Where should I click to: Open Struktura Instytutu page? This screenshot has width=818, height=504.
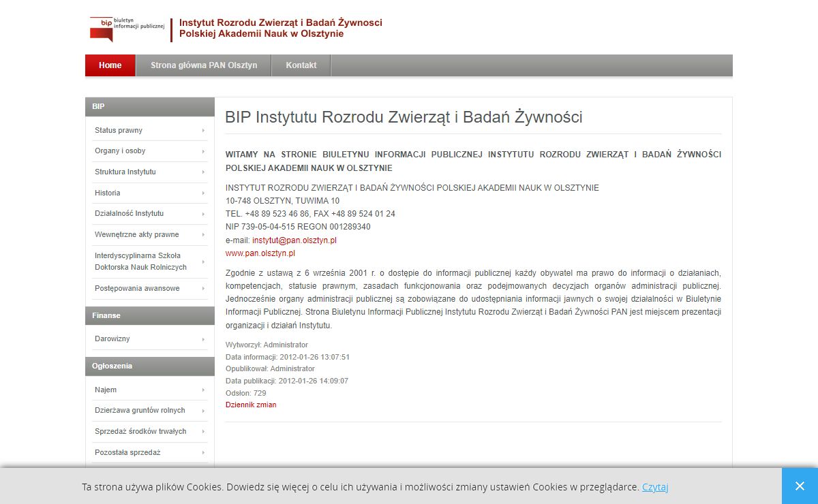150,172
